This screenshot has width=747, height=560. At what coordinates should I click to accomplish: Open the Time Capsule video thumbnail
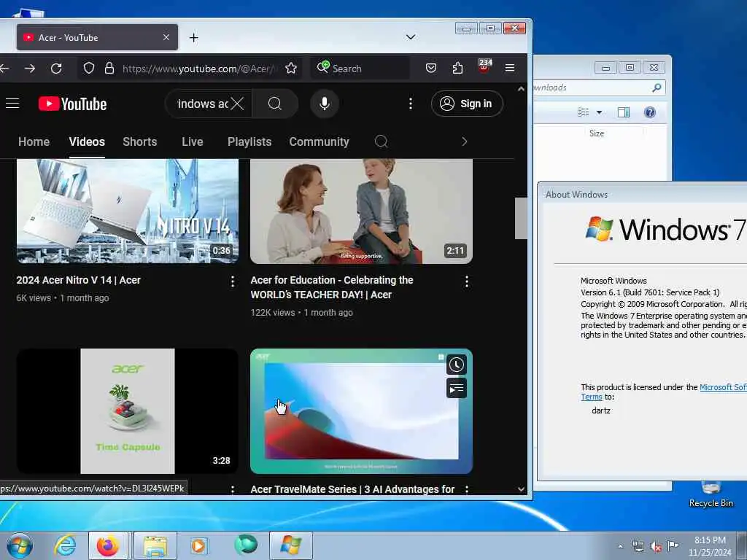pyautogui.click(x=128, y=411)
